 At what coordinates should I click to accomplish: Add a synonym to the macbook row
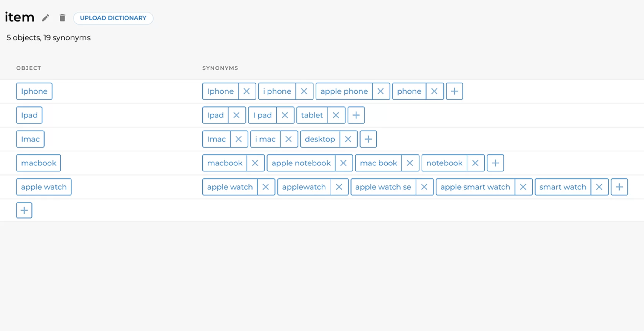[x=495, y=163]
